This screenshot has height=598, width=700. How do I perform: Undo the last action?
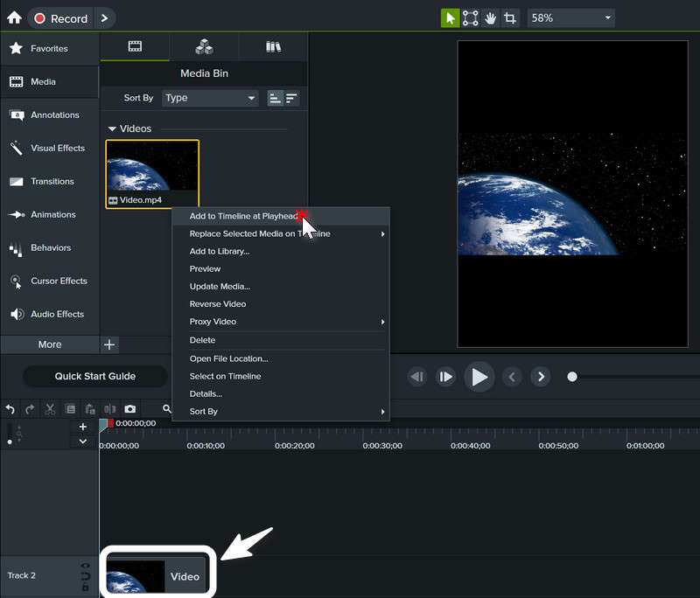10,409
